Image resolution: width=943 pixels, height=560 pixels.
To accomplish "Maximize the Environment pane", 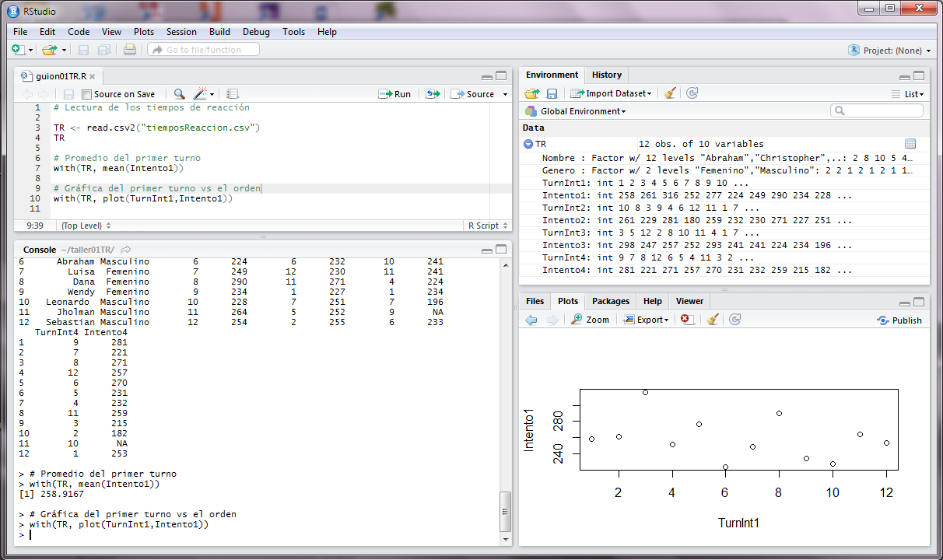I will tap(919, 76).
